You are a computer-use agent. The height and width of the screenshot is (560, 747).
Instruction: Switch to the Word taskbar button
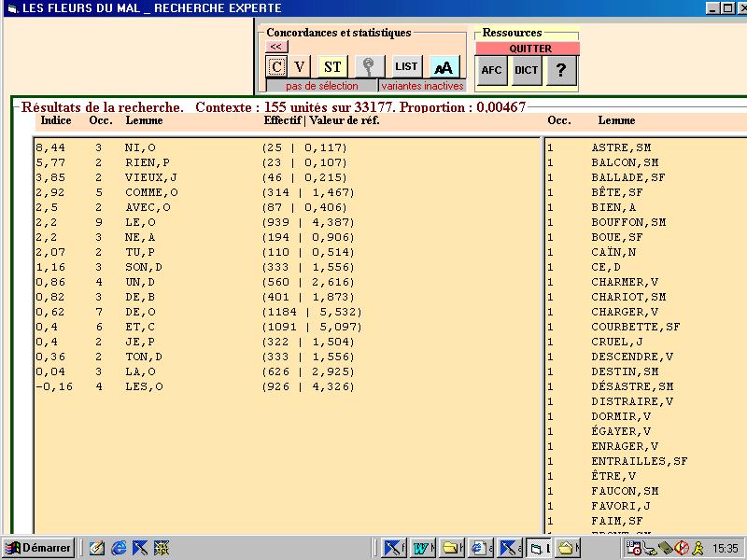pos(423,548)
